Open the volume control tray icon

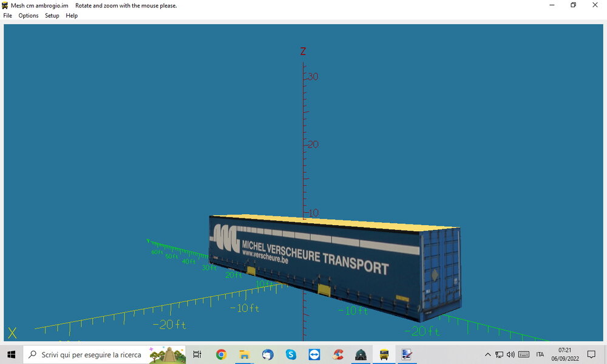[x=511, y=354]
